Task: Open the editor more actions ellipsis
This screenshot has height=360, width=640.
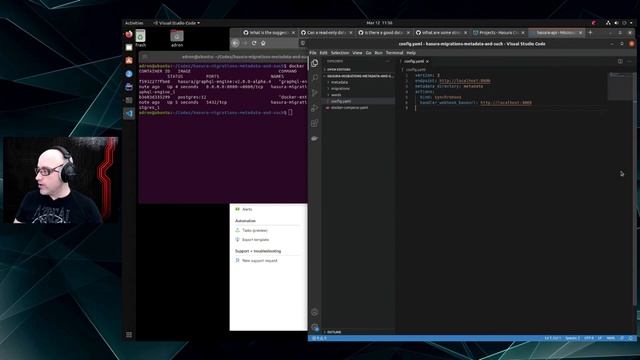Action: [629, 61]
